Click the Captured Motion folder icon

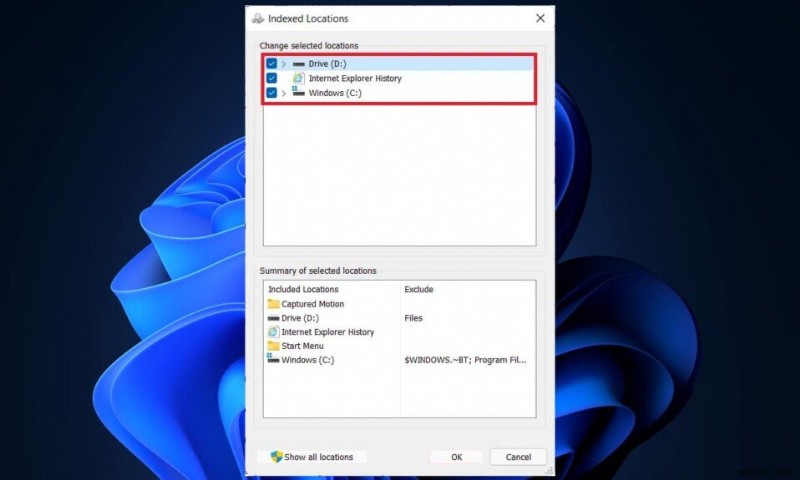[x=273, y=304]
